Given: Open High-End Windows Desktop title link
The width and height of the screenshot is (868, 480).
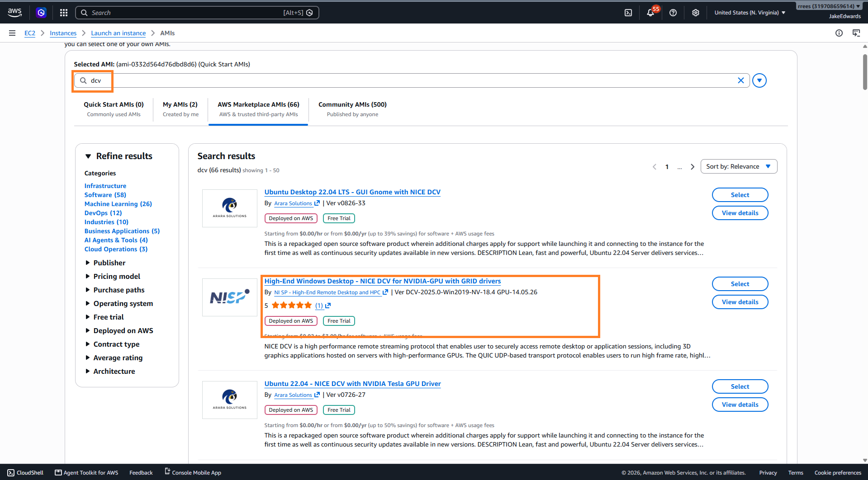Looking at the screenshot, I should 383,281.
